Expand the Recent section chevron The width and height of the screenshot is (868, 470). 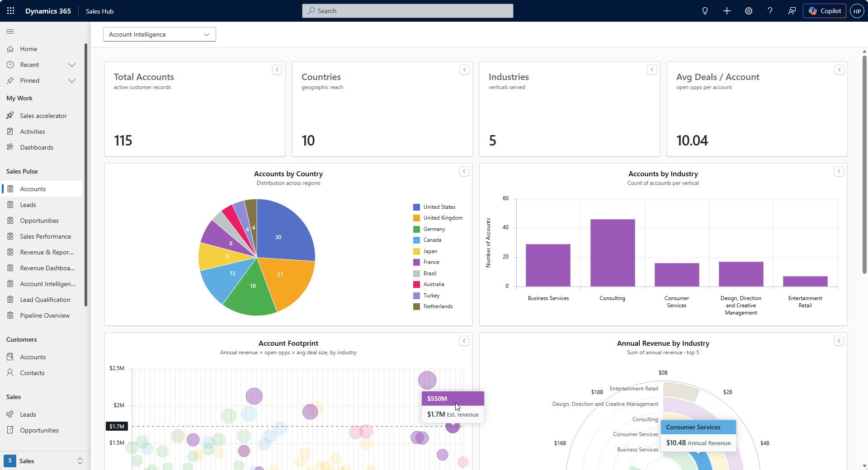[x=72, y=65]
